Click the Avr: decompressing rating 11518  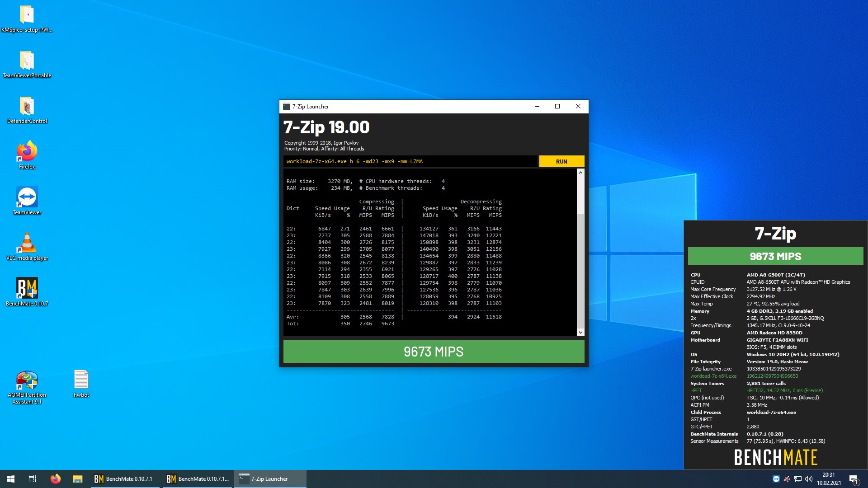[x=494, y=317]
